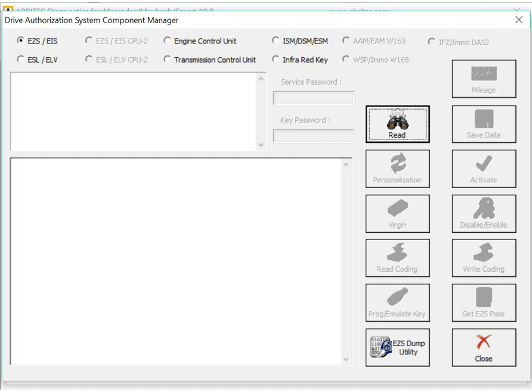Viewport: 532px width, 392px height.
Task: Click the Prog/Emulate Key button
Action: point(397,303)
